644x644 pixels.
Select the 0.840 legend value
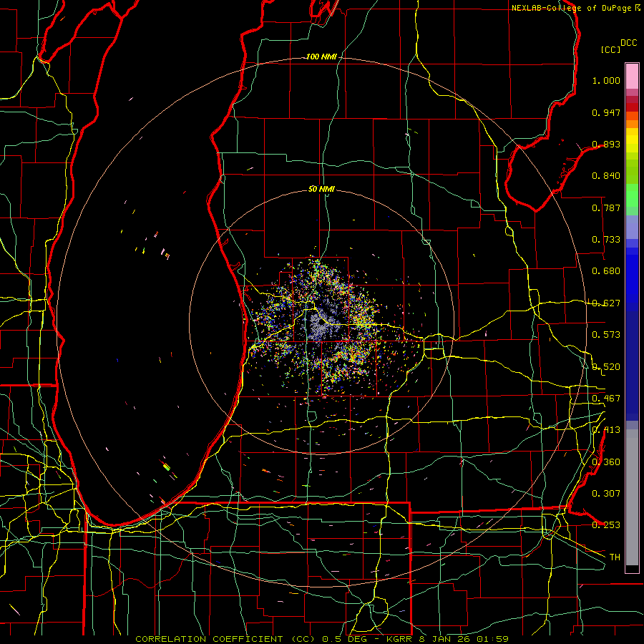coord(606,176)
